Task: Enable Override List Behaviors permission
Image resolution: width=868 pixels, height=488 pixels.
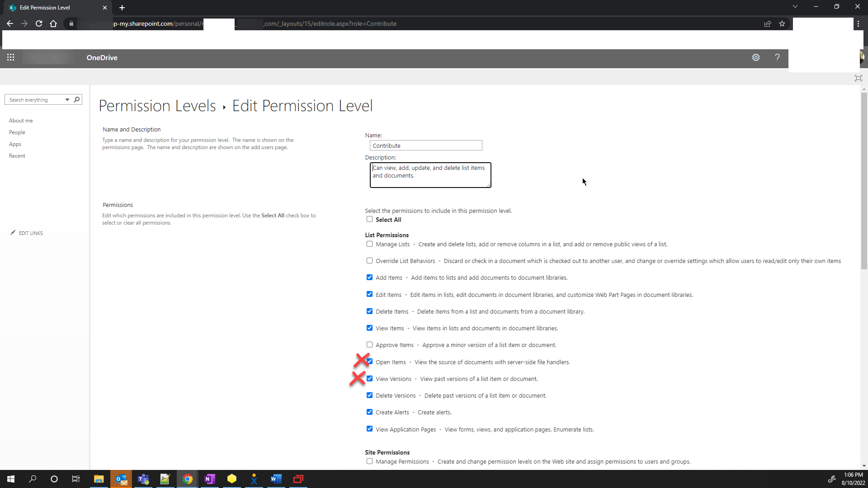Action: tap(369, 261)
